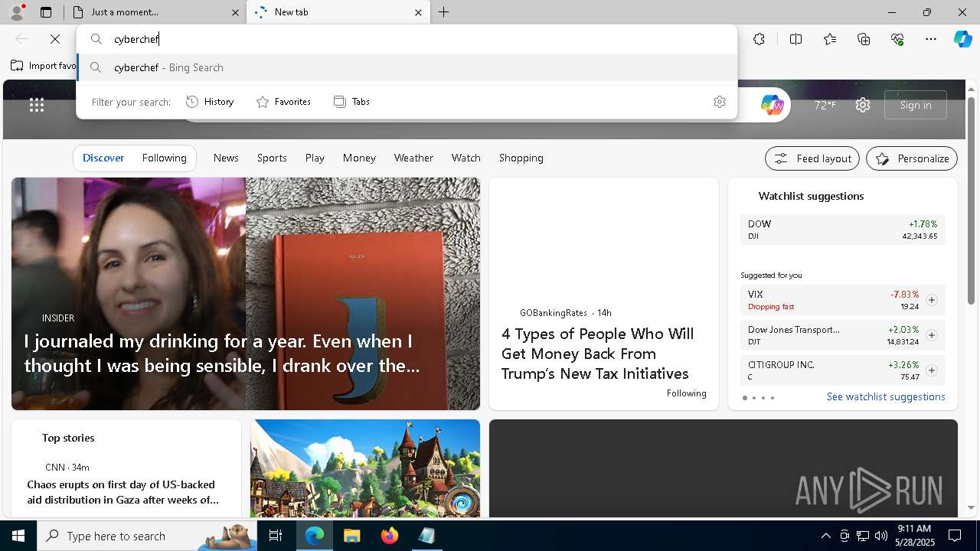Open the tab actions menu icon
This screenshot has width=980, height=551.
click(x=46, y=12)
